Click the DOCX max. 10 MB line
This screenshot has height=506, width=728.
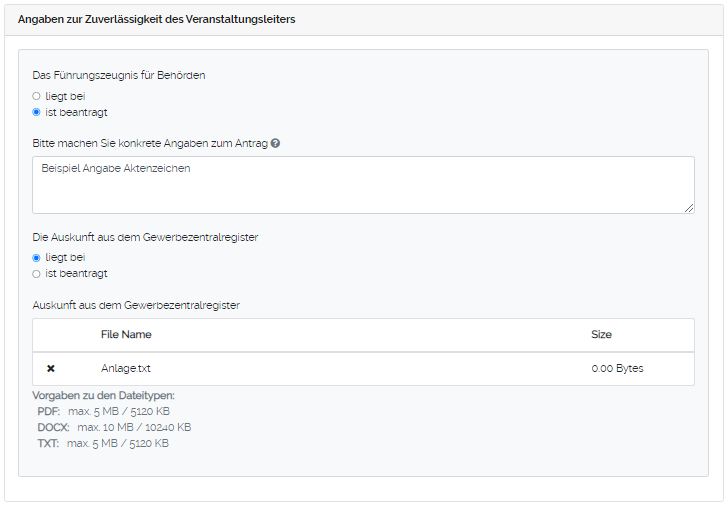coord(114,427)
